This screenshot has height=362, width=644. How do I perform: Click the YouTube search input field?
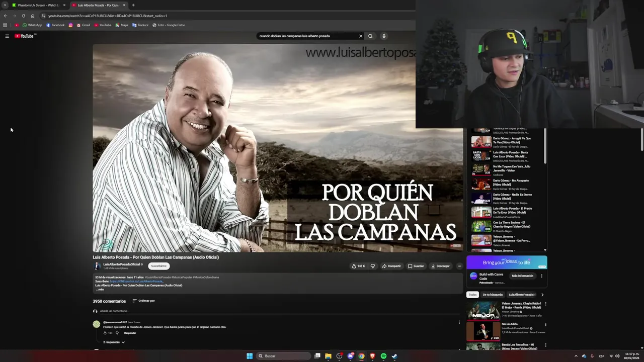coord(307,36)
